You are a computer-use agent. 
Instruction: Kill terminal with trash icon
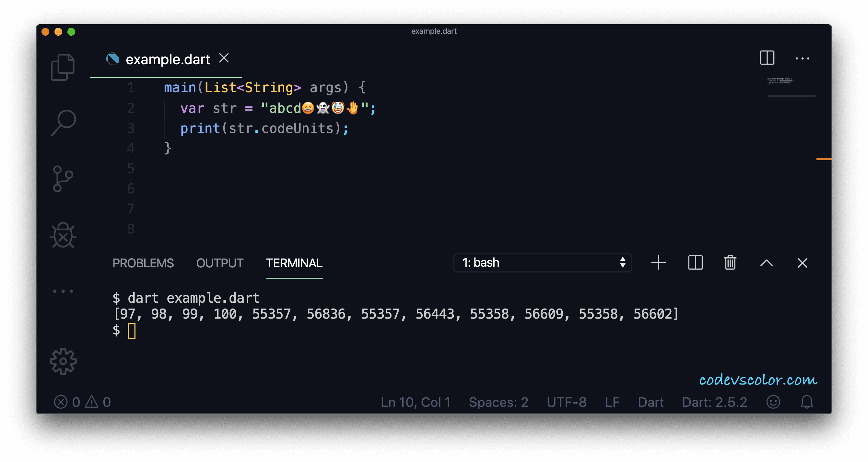pos(730,262)
